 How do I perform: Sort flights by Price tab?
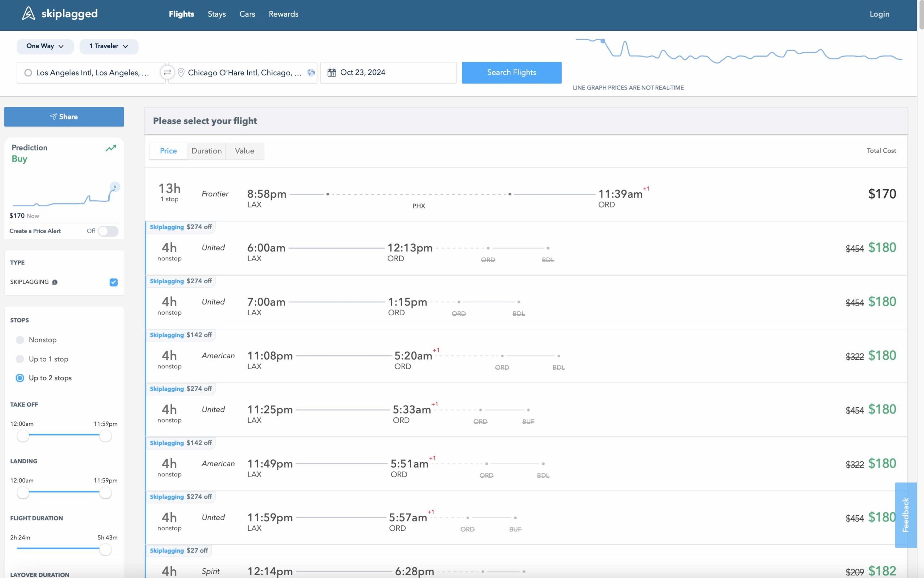click(x=168, y=151)
